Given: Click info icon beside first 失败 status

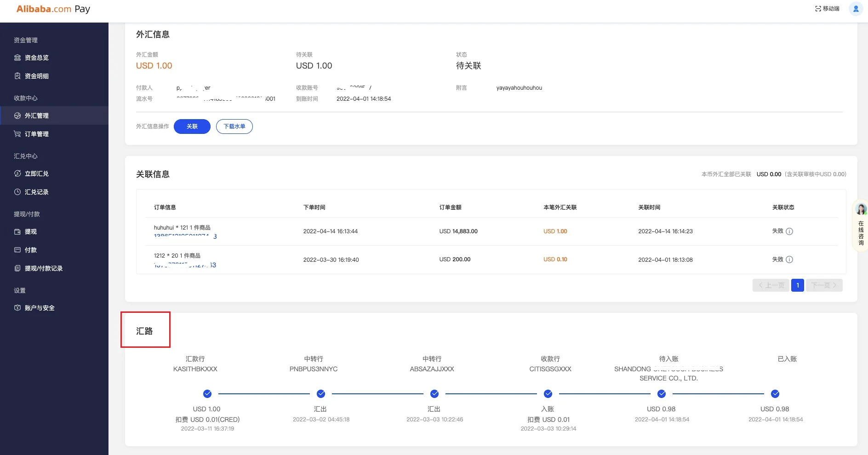Looking at the screenshot, I should [x=789, y=231].
